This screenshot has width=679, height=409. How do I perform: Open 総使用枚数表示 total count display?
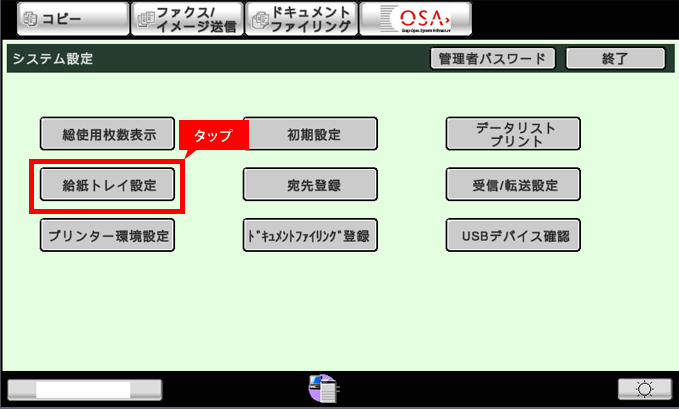[108, 134]
